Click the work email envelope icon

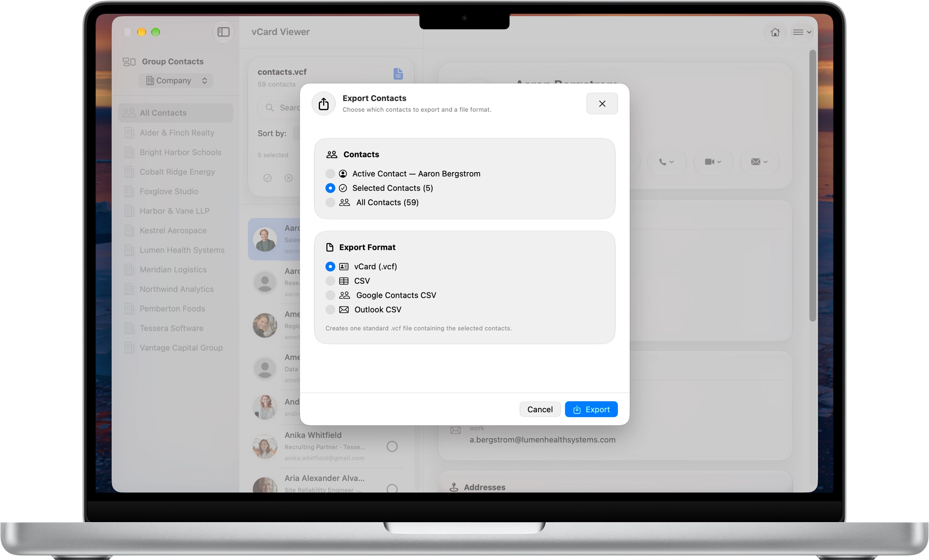(x=455, y=430)
